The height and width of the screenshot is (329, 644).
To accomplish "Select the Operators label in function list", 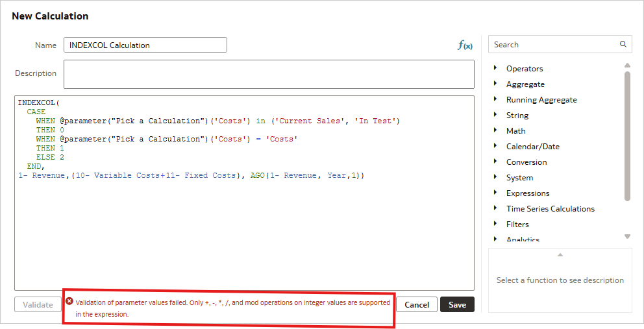I will tap(525, 69).
